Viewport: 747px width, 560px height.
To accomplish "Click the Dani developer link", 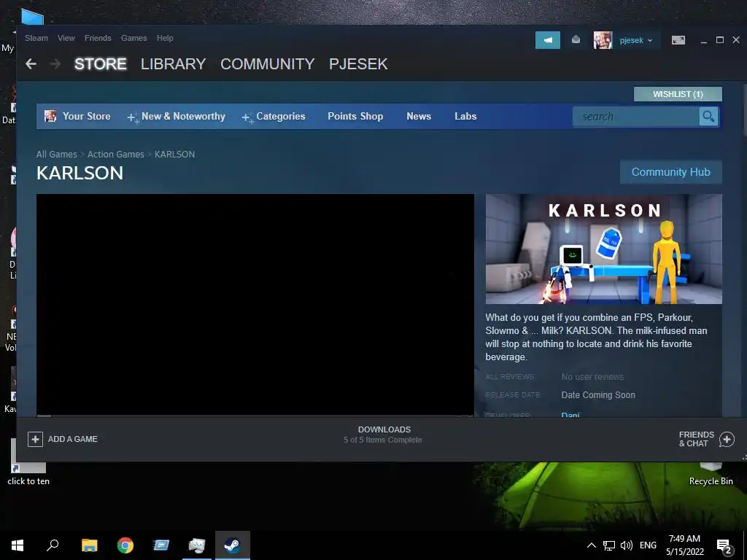I will 570,415.
